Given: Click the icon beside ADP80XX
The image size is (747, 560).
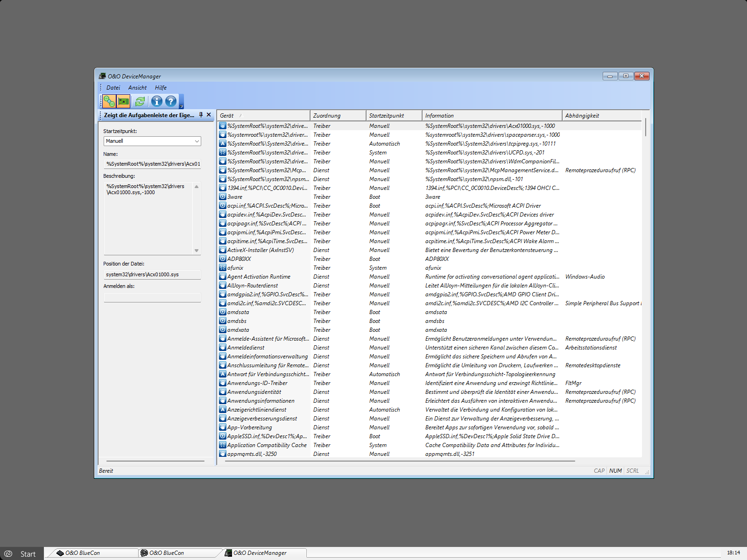Looking at the screenshot, I should [x=223, y=259].
